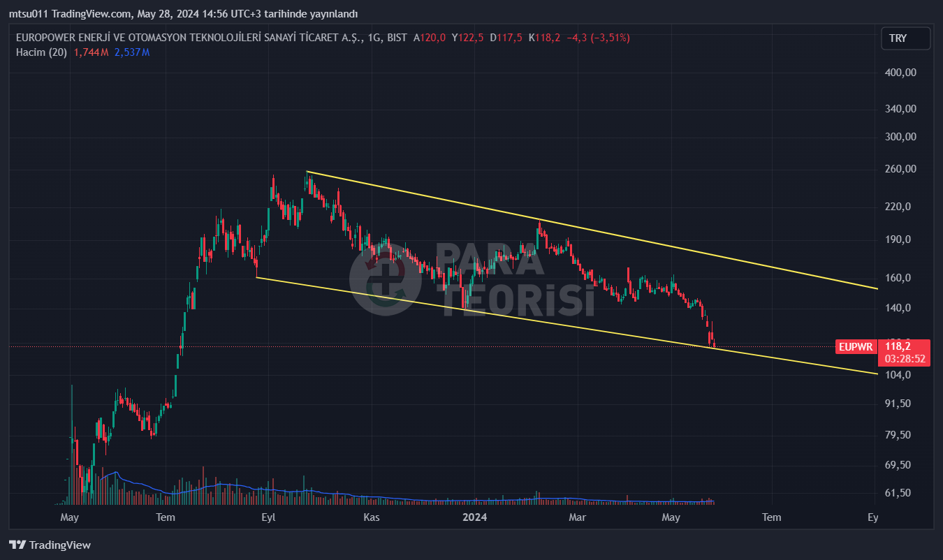Image resolution: width=943 pixels, height=560 pixels.
Task: Click the K118,2 close price value
Action: 544,38
